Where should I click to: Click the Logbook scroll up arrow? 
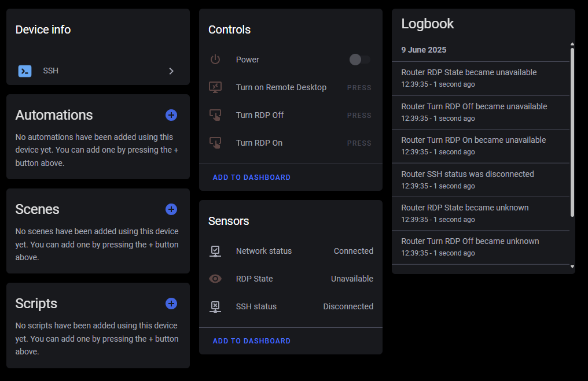[x=572, y=44]
